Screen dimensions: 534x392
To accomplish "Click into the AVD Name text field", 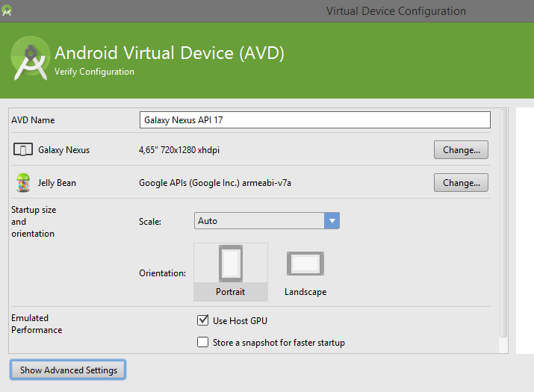I will tap(314, 120).
